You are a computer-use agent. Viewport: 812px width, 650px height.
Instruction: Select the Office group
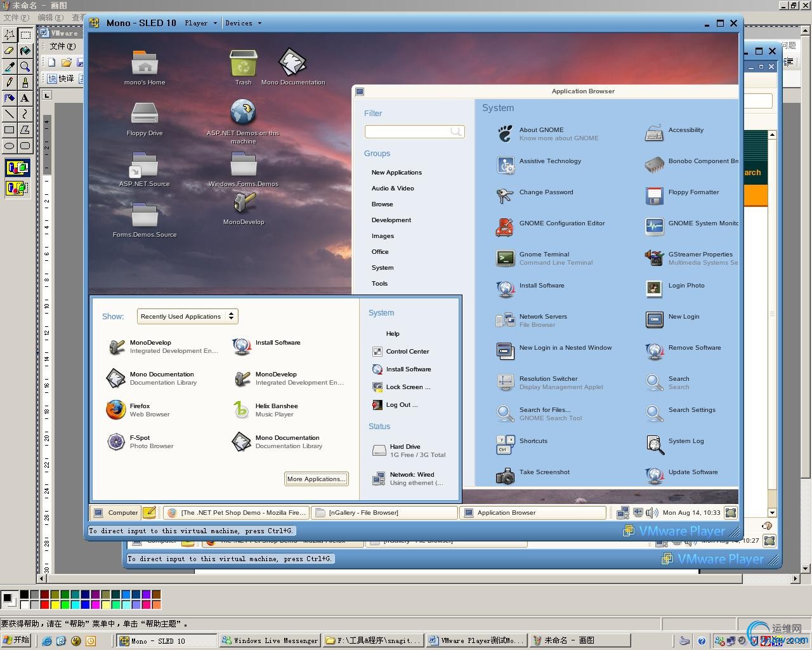click(x=380, y=252)
